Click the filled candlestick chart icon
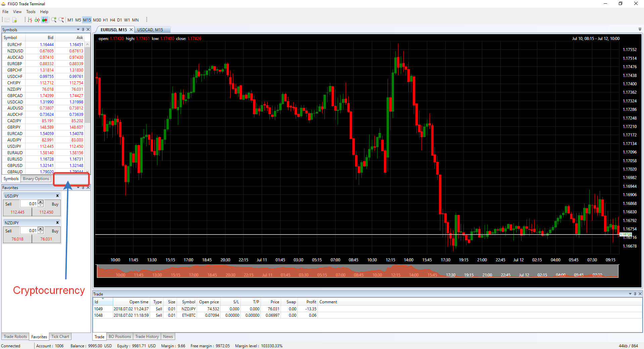 [45, 20]
